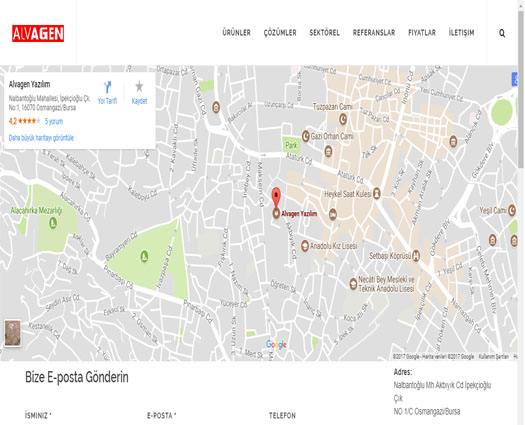Screen dimensions: 525x425
Task: Click the Yol Tarifi directions icon
Action: click(107, 87)
